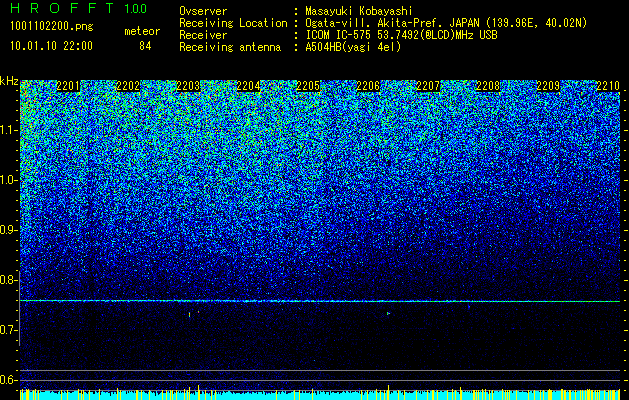
Task: Click the Receiving antenna field label
Action: pyautogui.click(x=230, y=47)
